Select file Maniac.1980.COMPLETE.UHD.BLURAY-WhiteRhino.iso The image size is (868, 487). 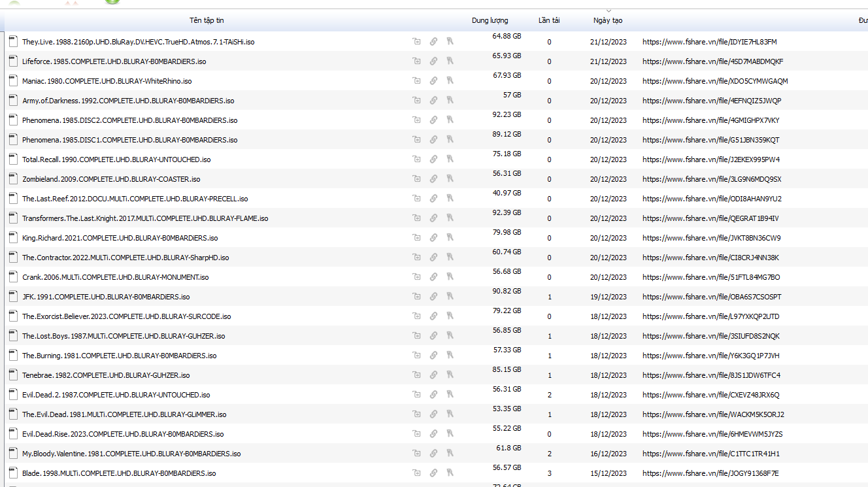(x=107, y=81)
